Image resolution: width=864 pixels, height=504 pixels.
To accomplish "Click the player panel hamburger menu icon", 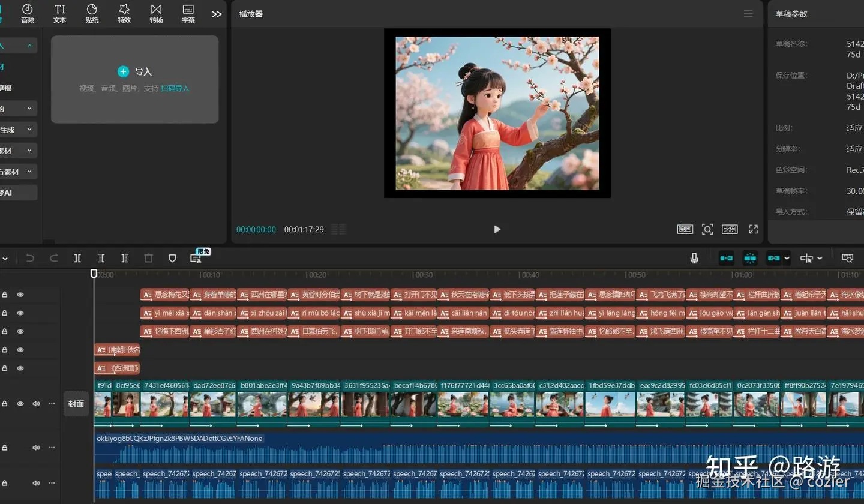I will coord(748,13).
